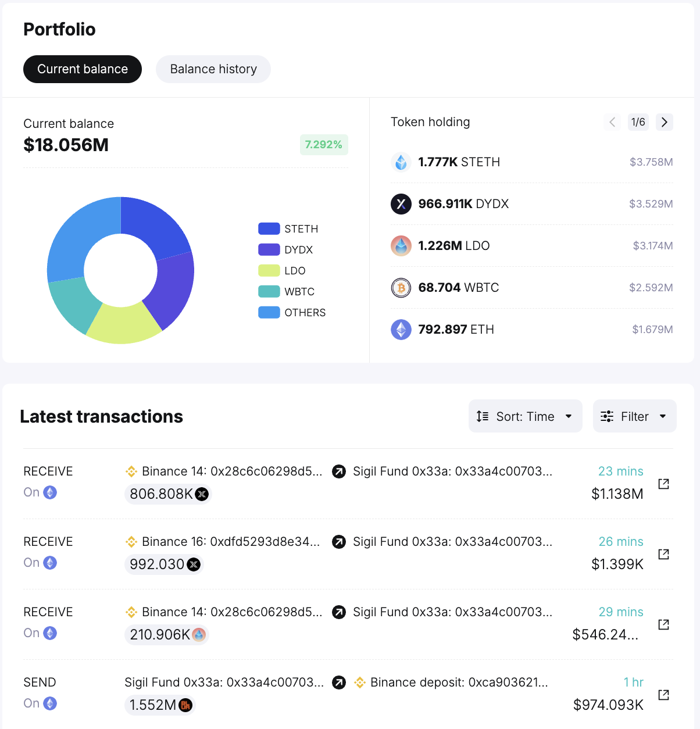Go to next page of token holdings
The height and width of the screenshot is (729, 700).
664,122
